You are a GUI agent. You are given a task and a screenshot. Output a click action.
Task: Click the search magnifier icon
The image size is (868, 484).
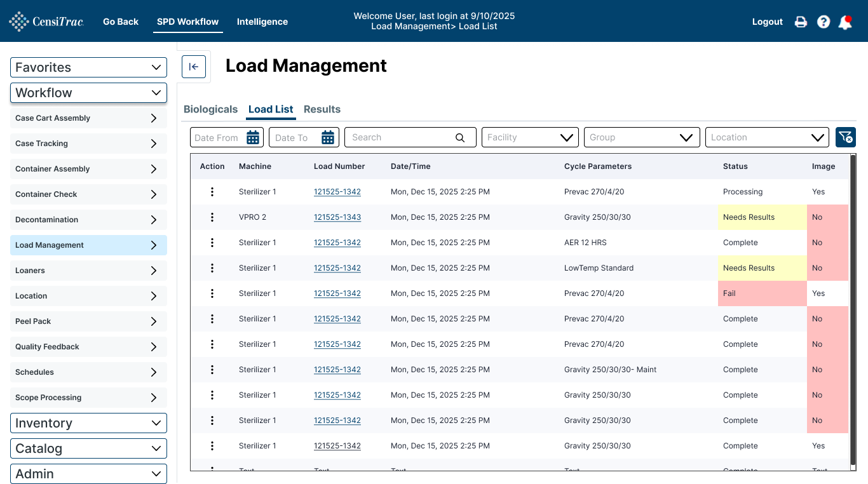pos(460,137)
